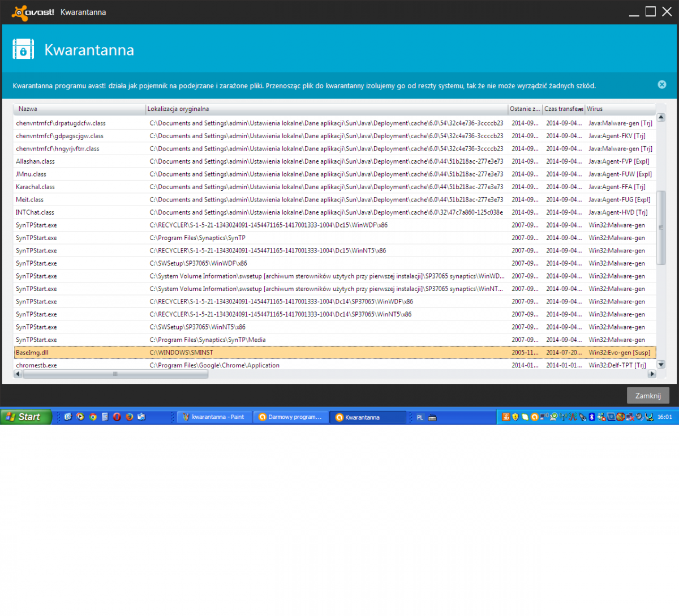Select SynTPStart.exe in C:\Program Files\Synaptics\SynTP
This screenshot has height=616, width=679.
(335, 238)
